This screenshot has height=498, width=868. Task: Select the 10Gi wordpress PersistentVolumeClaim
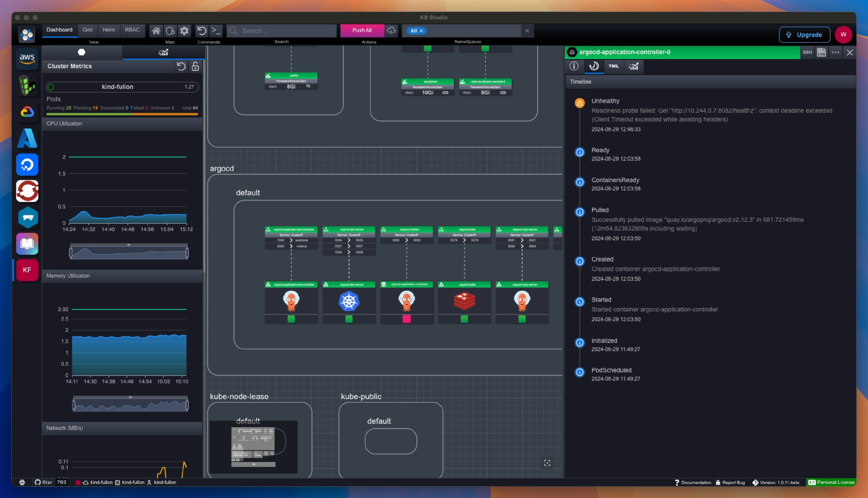427,87
